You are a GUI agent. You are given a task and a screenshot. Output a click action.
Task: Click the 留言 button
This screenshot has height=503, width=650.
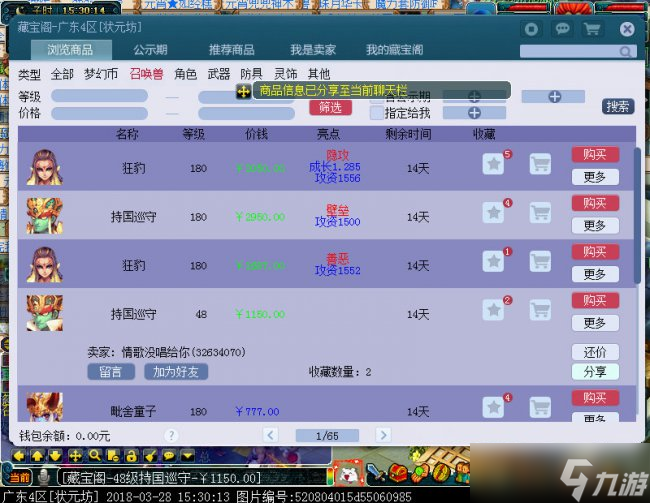coord(111,372)
